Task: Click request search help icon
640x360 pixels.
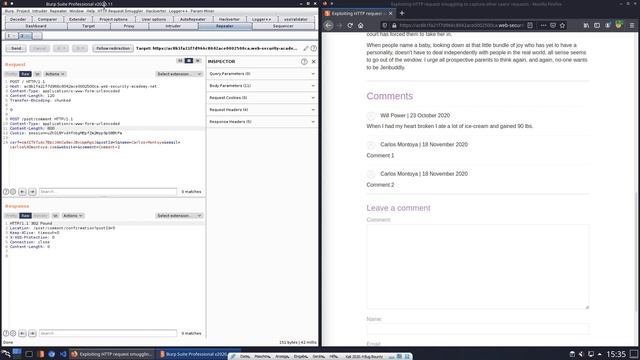Action: [6, 191]
